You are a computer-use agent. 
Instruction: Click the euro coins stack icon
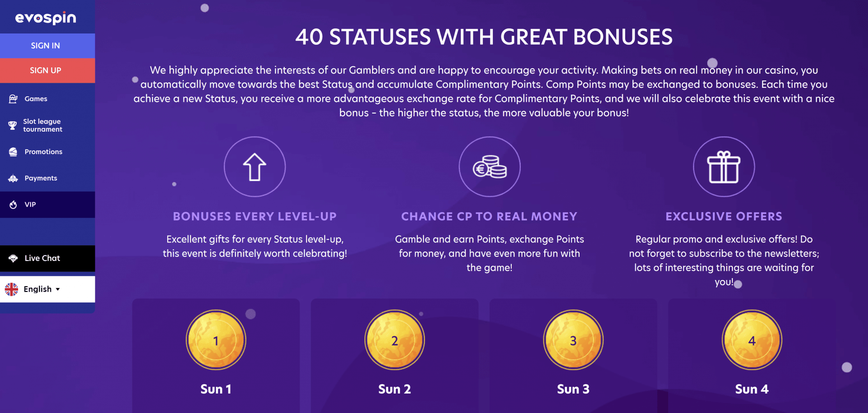click(x=490, y=167)
